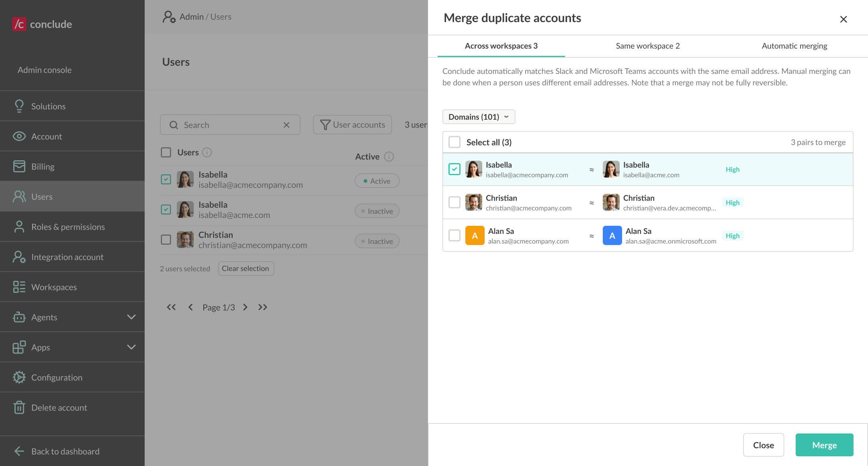Viewport: 868px width, 466px height.
Task: Click High badge on Alan Sa pair
Action: coord(733,236)
